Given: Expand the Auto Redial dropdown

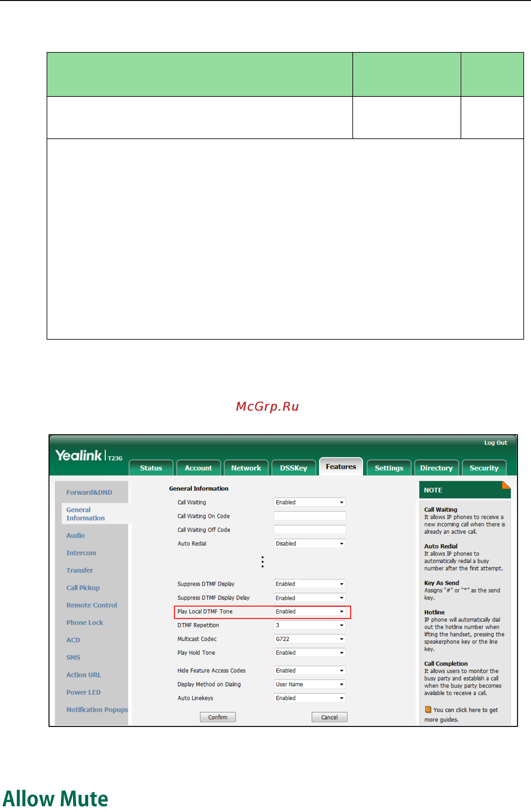Looking at the screenshot, I should pyautogui.click(x=310, y=543).
